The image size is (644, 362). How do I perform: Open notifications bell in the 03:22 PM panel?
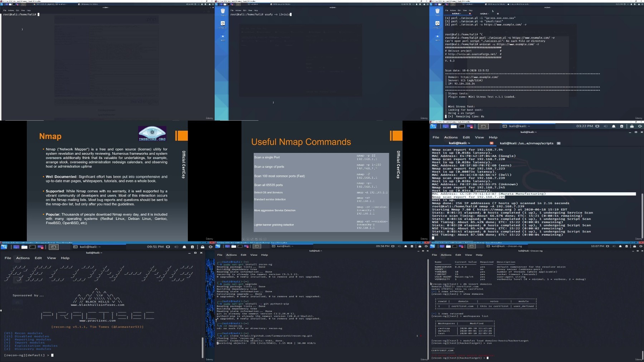[x=614, y=126]
